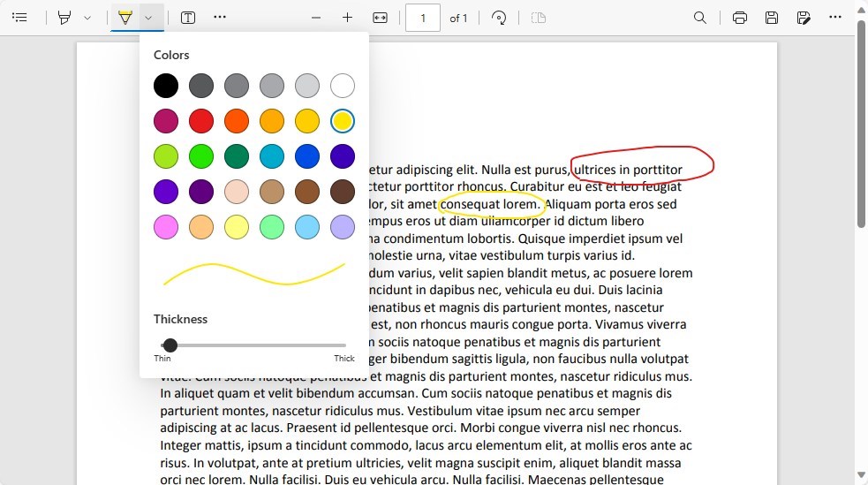Viewport: 868px width, 485px height.
Task: Print the document
Action: pyautogui.click(x=740, y=18)
